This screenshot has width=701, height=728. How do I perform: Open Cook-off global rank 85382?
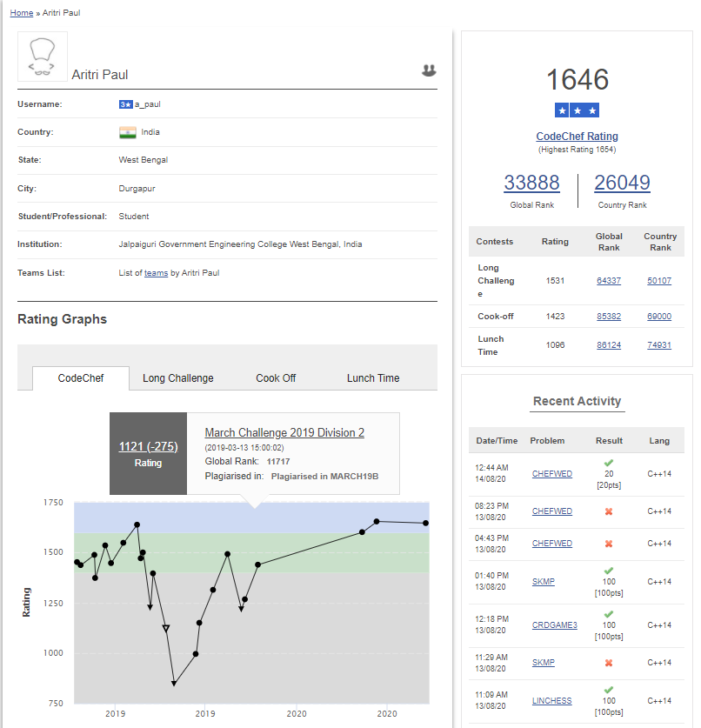[609, 317]
